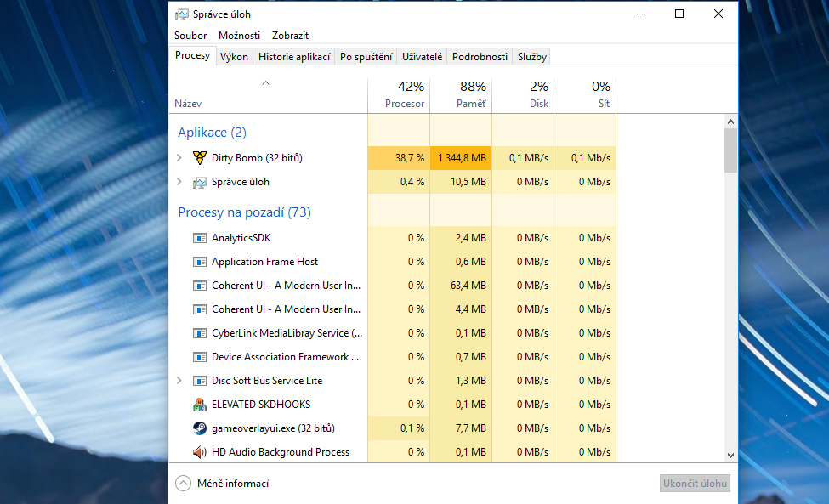This screenshot has width=829, height=504.
Task: Click the scrollbar down arrow
Action: coord(730,456)
